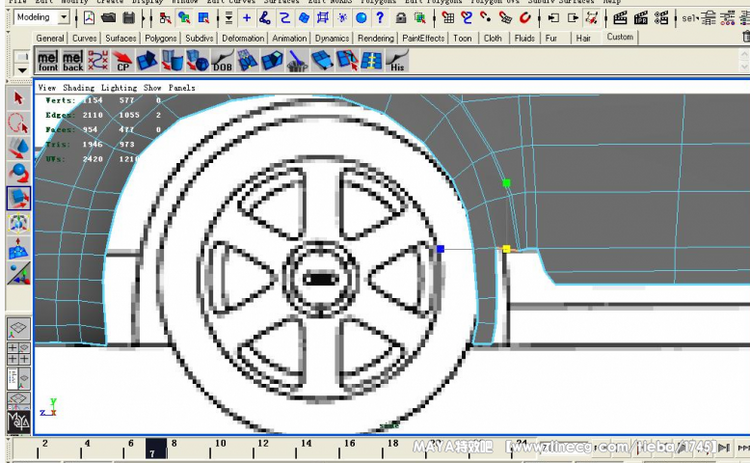Collapse the history buttons section handle
This screenshot has width=750, height=463.
pyautogui.click(x=540, y=19)
